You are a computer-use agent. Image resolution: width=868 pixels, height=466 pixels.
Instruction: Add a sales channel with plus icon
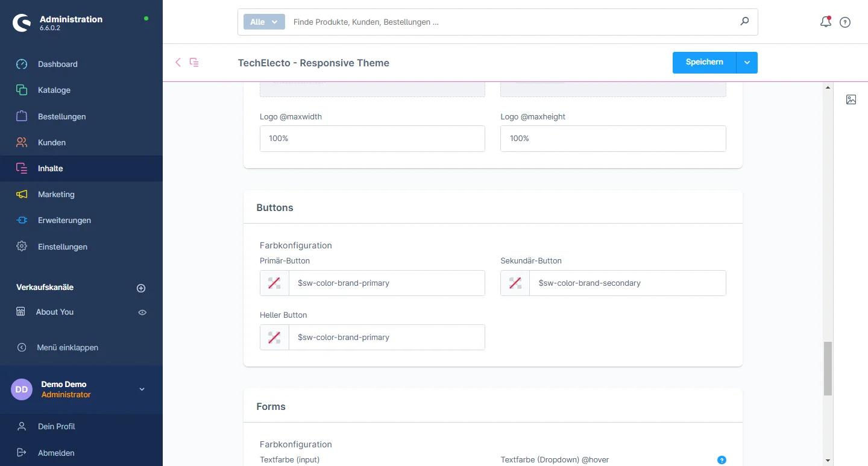(x=141, y=288)
